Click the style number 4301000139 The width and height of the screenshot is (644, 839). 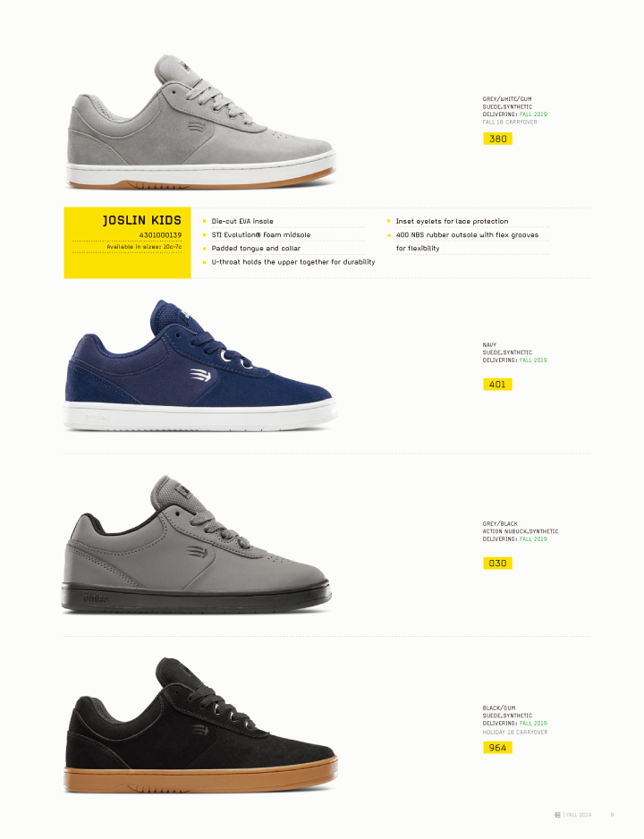[160, 235]
